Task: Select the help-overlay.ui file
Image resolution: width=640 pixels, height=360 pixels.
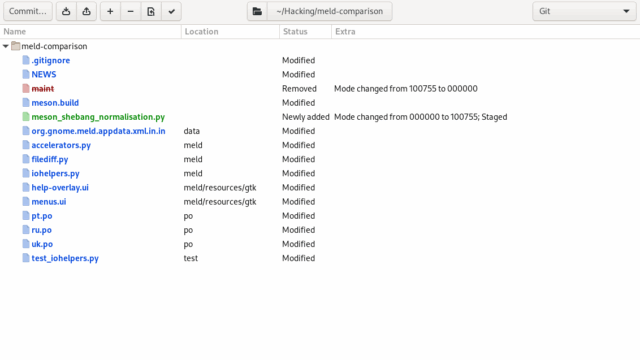Action: pyautogui.click(x=60, y=187)
